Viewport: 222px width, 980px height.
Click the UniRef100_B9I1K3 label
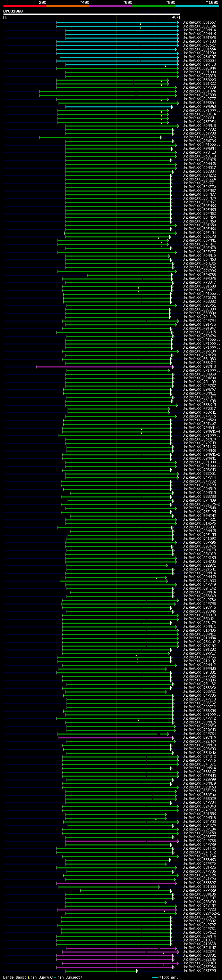coord(199,447)
